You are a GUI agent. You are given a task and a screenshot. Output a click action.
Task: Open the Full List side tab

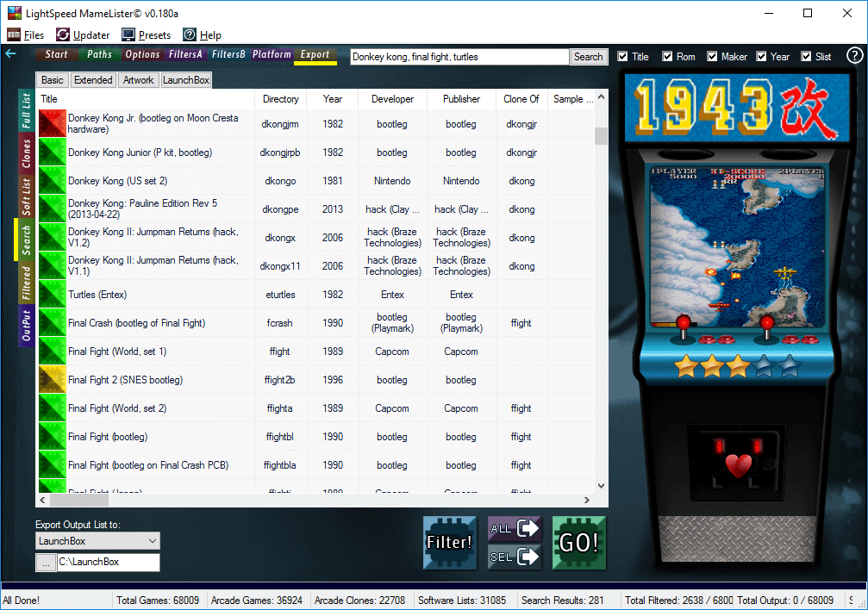click(26, 110)
